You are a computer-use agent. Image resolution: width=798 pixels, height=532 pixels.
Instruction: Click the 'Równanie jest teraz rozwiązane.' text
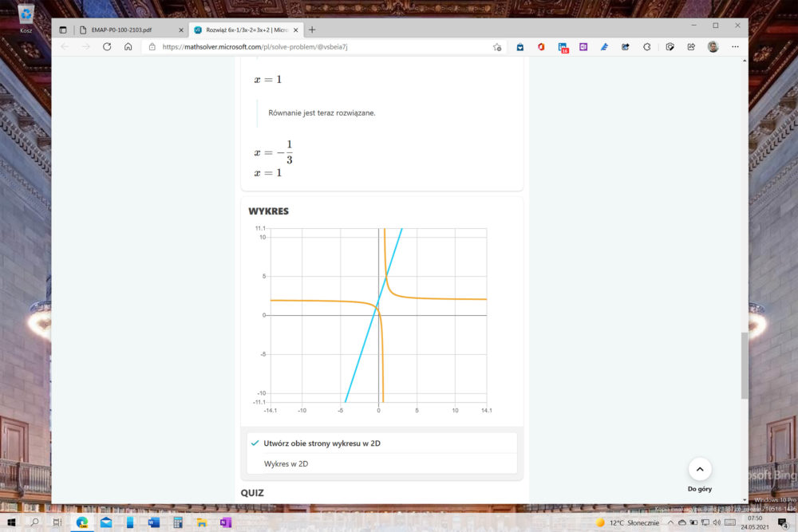[x=322, y=113]
